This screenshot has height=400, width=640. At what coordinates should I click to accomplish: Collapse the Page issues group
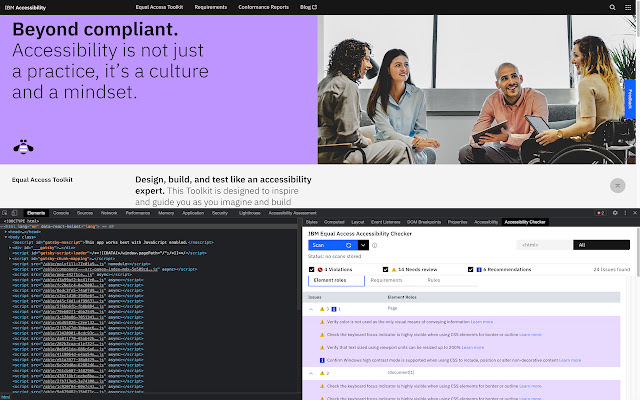(311, 309)
